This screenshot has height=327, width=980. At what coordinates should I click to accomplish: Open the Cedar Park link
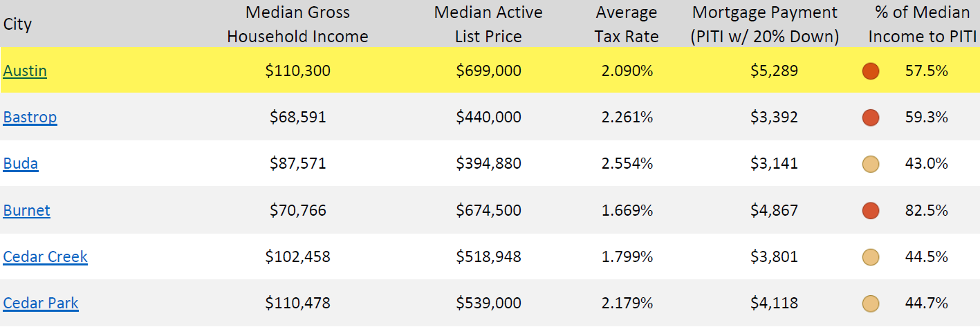coord(41,303)
